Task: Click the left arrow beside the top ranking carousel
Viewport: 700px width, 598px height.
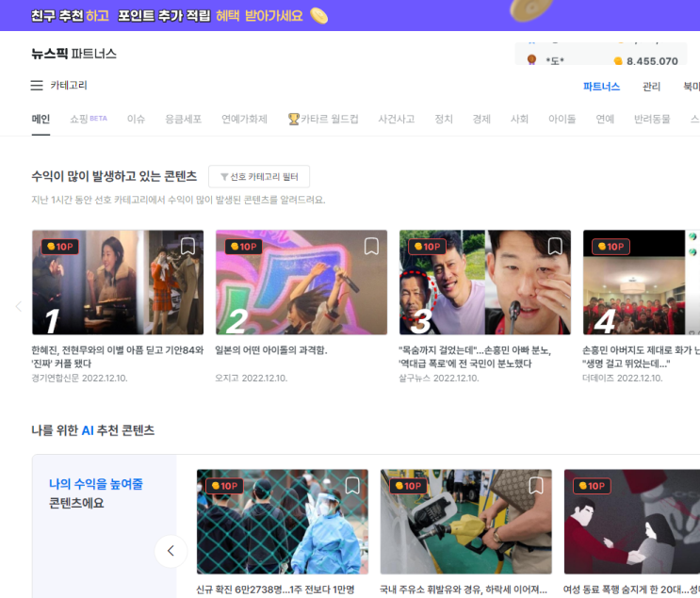Action: coord(18,306)
